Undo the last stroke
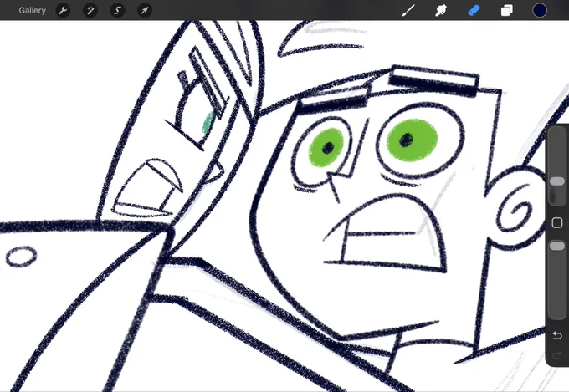Viewport: 569px width, 392px height. tap(557, 335)
